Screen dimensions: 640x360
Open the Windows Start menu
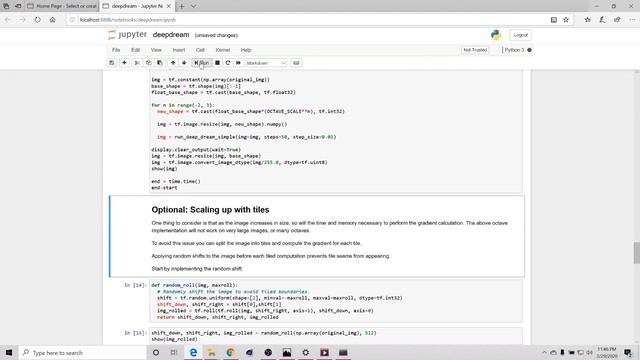(9, 352)
